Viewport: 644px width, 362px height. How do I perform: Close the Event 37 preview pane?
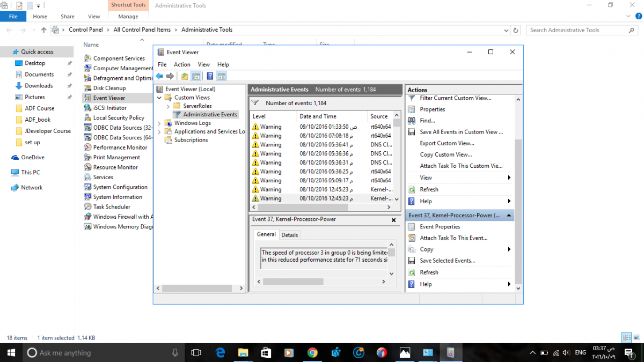(x=394, y=220)
